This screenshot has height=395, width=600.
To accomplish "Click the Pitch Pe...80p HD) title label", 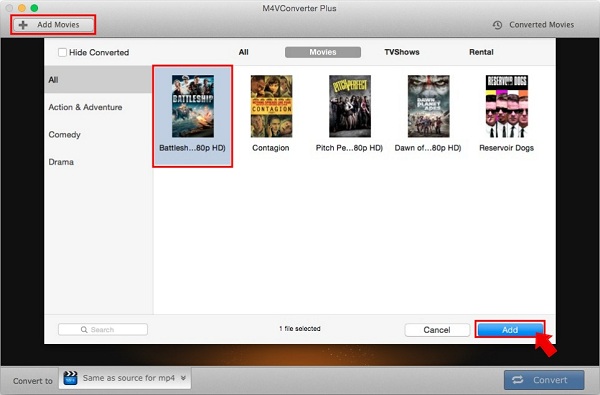I will [349, 148].
